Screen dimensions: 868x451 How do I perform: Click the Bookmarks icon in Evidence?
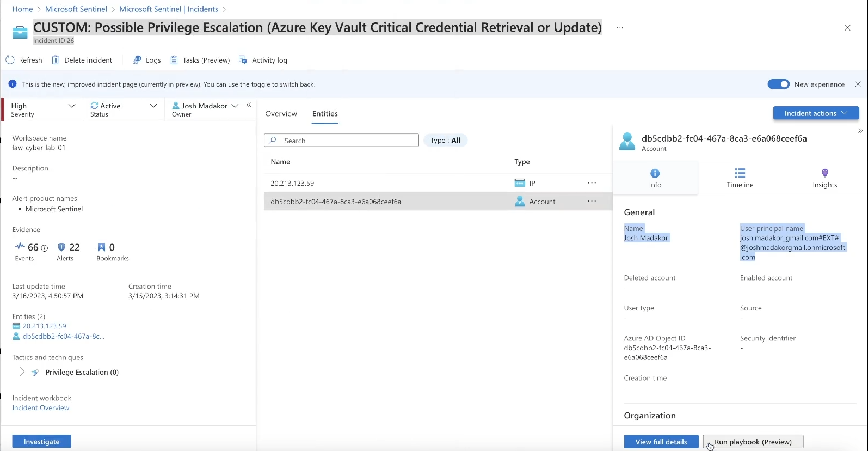pyautogui.click(x=101, y=247)
